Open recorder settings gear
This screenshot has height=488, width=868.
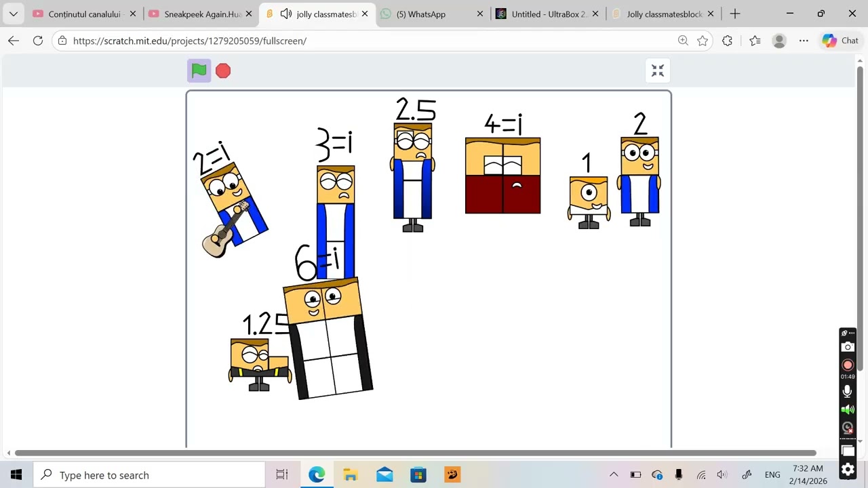click(848, 469)
